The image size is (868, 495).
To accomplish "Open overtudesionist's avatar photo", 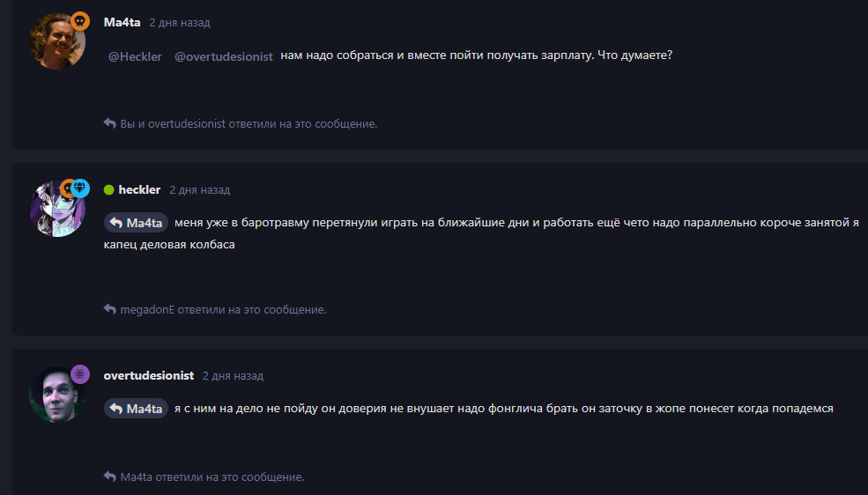I will pyautogui.click(x=57, y=395).
